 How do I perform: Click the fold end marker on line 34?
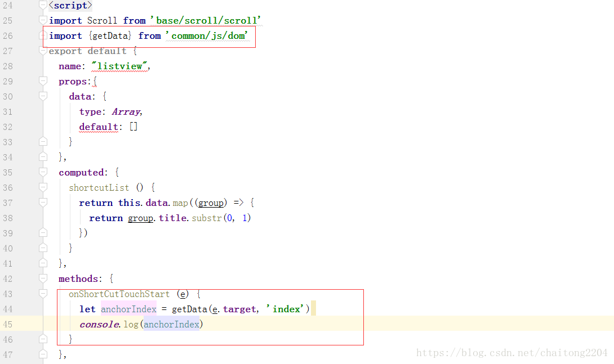(x=43, y=157)
